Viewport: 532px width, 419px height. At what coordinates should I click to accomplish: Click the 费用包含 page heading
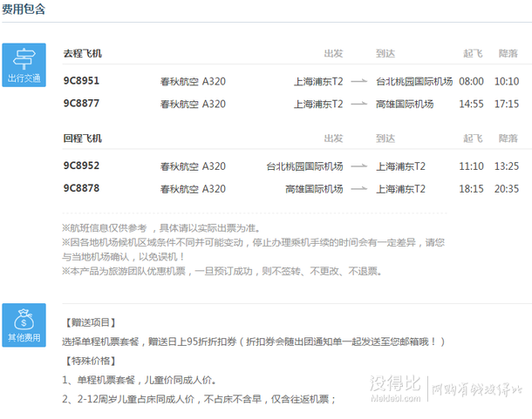pyautogui.click(x=24, y=9)
